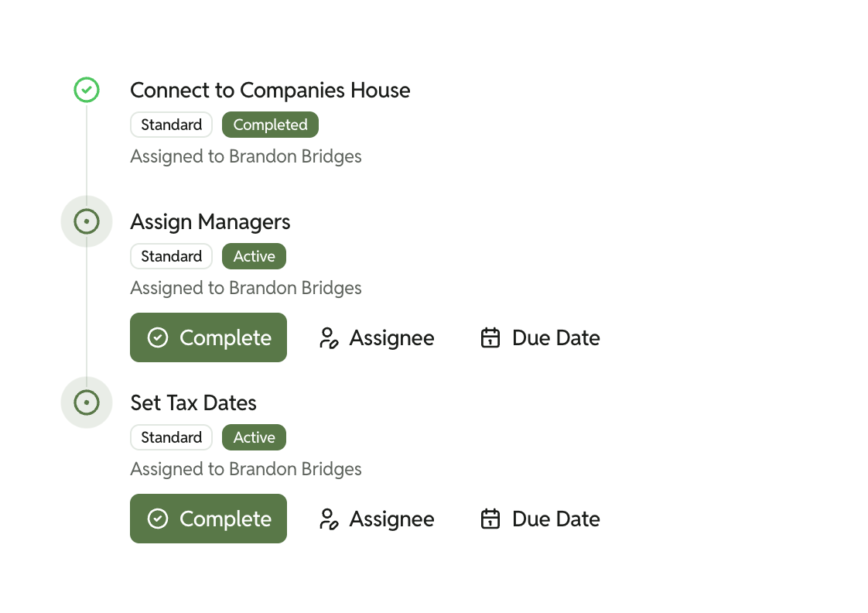This screenshot has height=613, width=868.
Task: Select the Standard tag on Assign Managers
Action: (171, 256)
